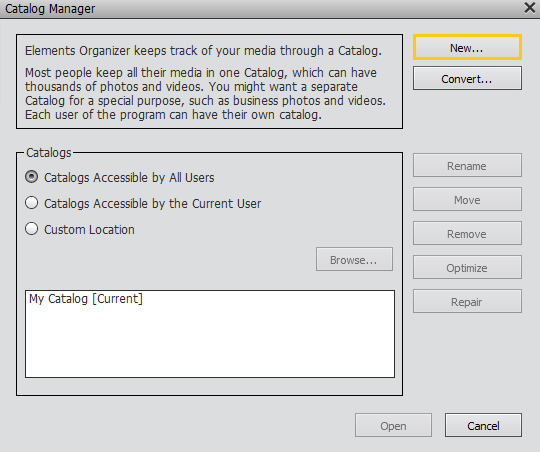Choose Catalogs Accessible by the Current User
The image size is (540, 452).
coord(32,203)
